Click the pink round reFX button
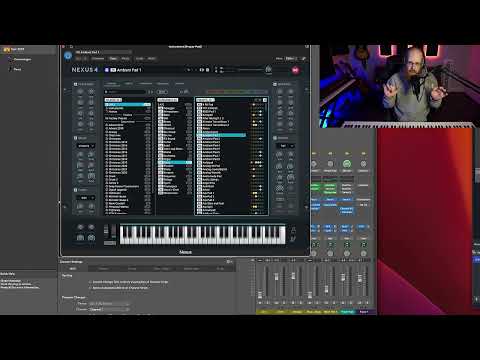480x360 pixels. [295, 70]
